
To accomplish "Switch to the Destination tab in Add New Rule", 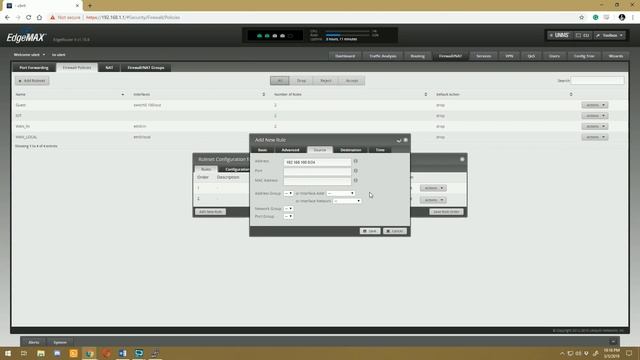I will [x=351, y=150].
